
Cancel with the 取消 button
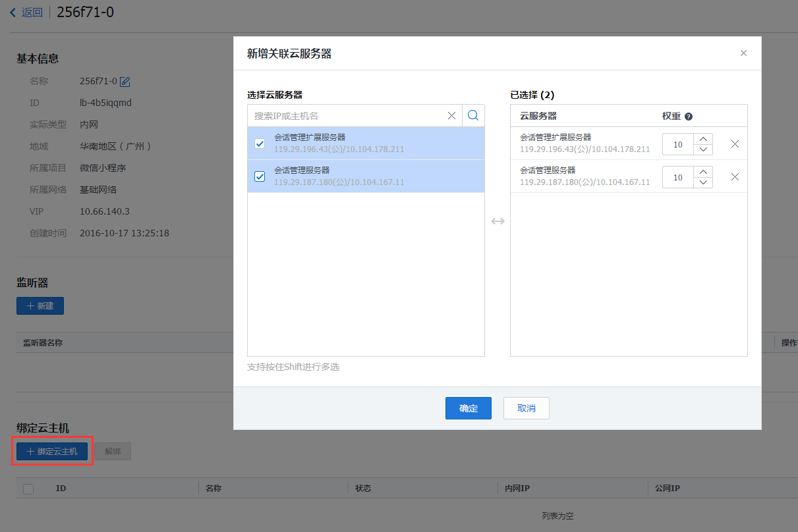point(527,408)
